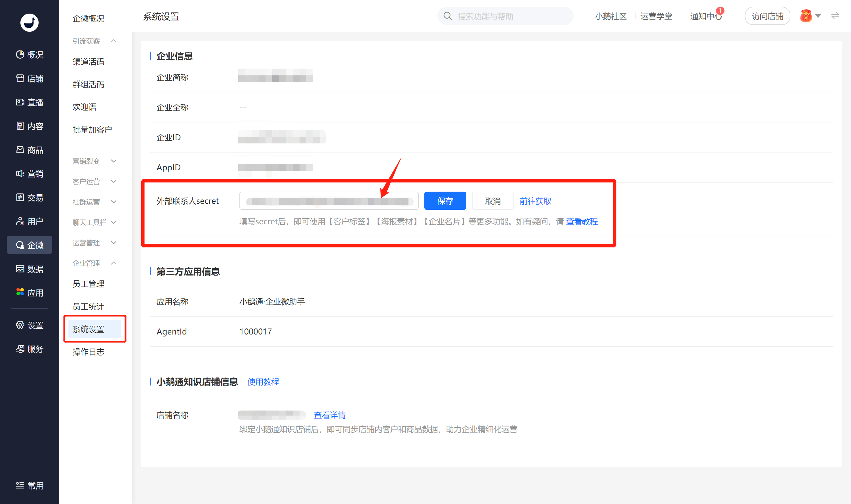Open 员工管理 menu item
Image resolution: width=851 pixels, height=504 pixels.
[89, 283]
